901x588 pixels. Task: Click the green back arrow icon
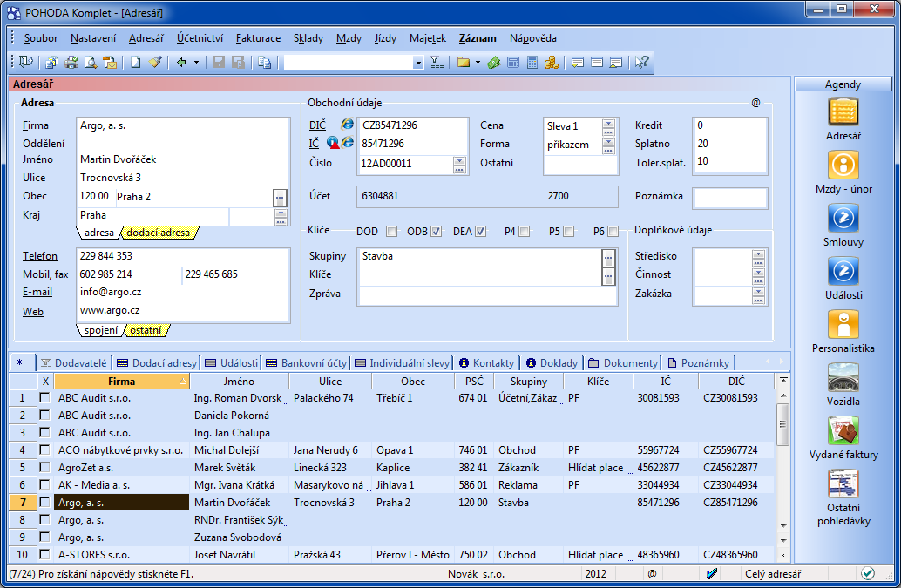tap(181, 62)
